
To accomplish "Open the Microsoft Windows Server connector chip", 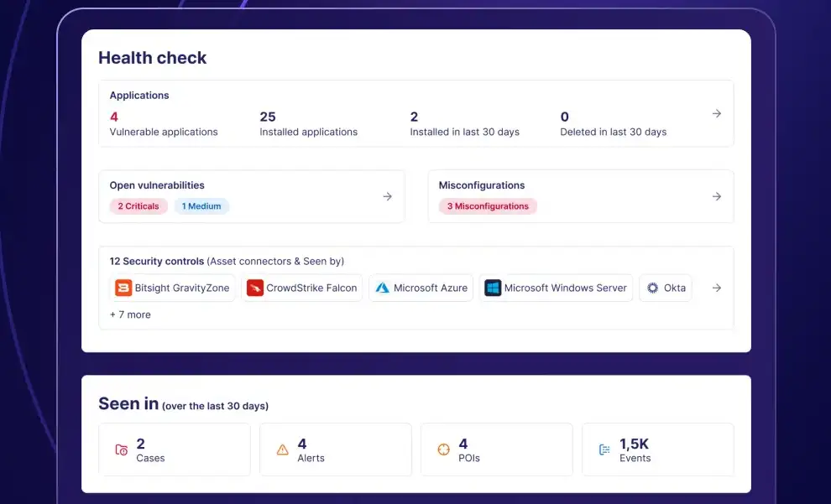I will point(556,288).
